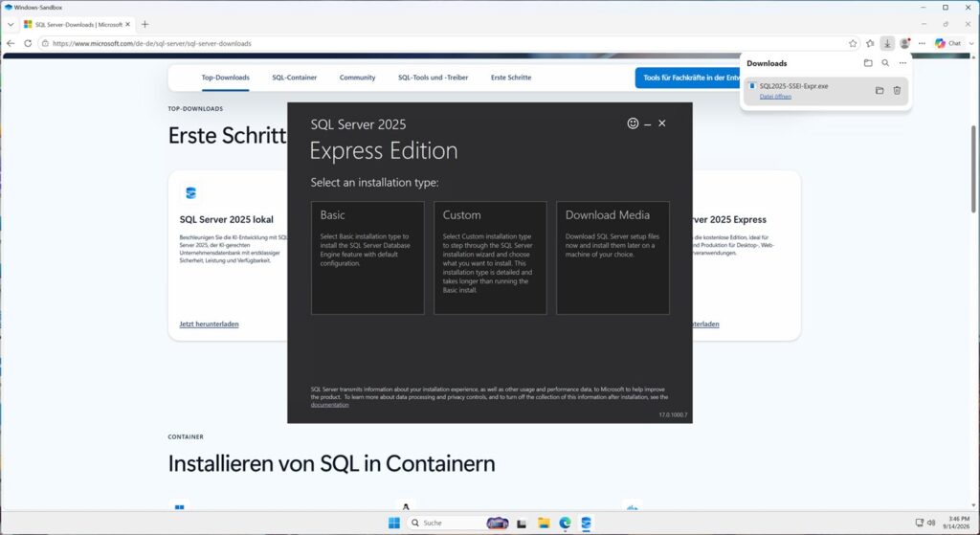Delete the SQL2025-SSEI-Expr.exe download entry
980x535 pixels.
897,91
